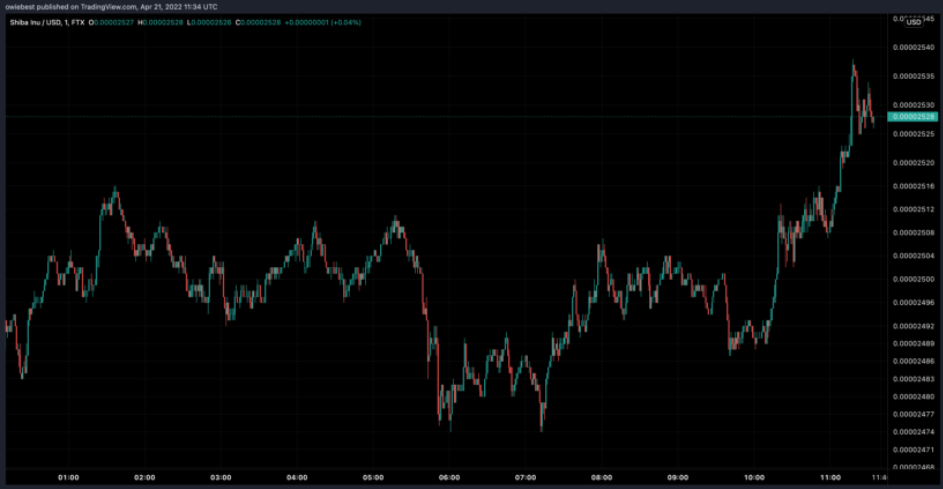Viewport: 943px width, 489px height.
Task: Click the 0.00002486 price axis label
Action: (x=914, y=361)
